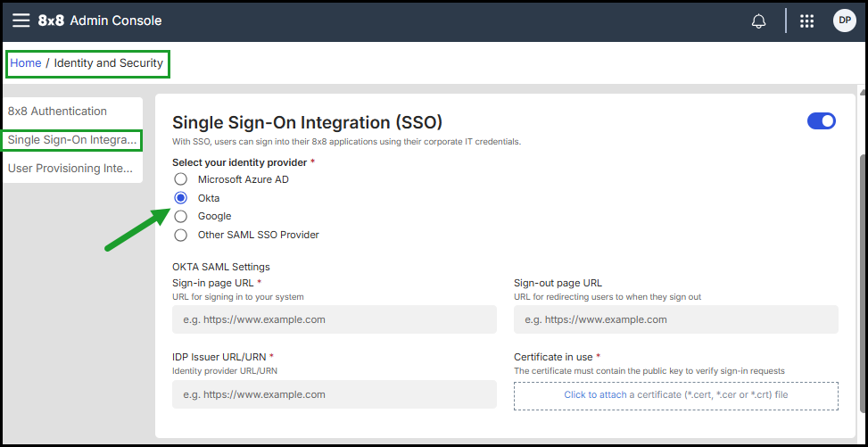This screenshot has height=447, width=868.
Task: Click the notifications bell icon
Action: [758, 21]
